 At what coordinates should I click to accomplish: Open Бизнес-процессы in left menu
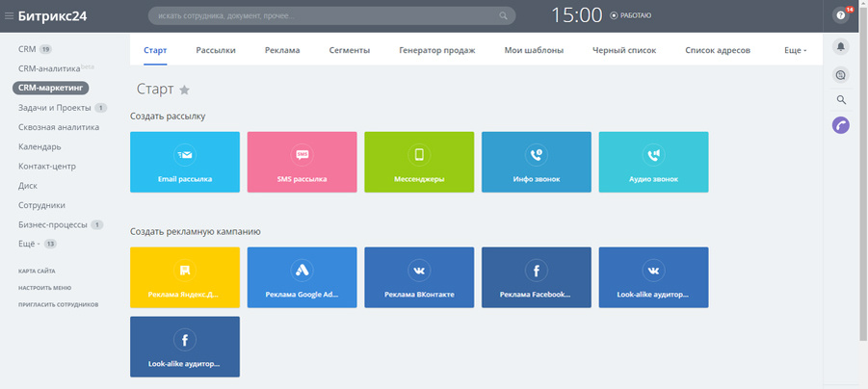click(53, 224)
